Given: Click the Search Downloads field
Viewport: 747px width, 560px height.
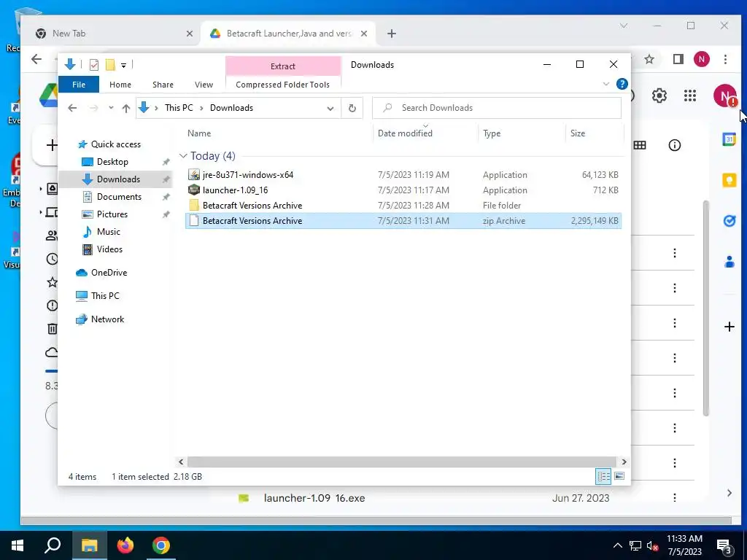Looking at the screenshot, I should (x=497, y=108).
